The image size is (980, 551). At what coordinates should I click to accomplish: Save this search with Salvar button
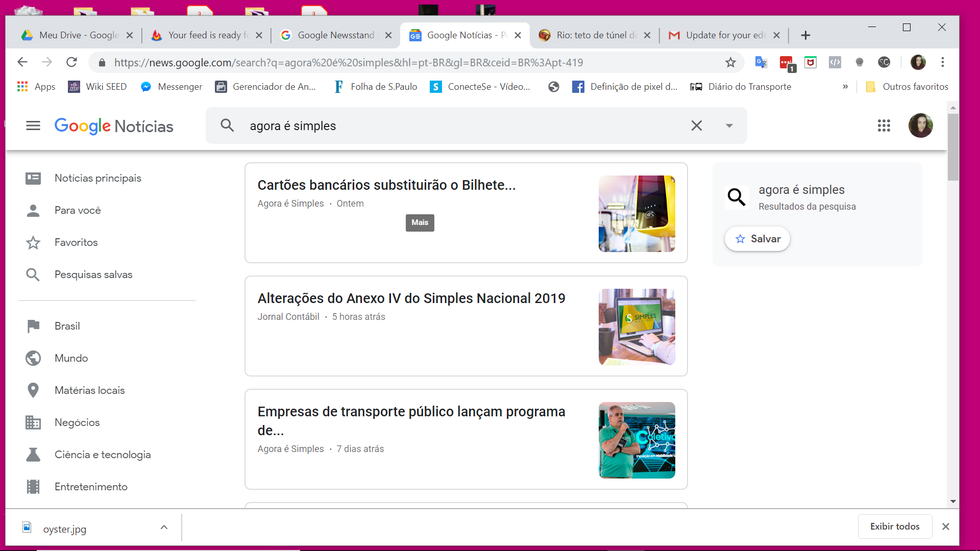(x=757, y=239)
